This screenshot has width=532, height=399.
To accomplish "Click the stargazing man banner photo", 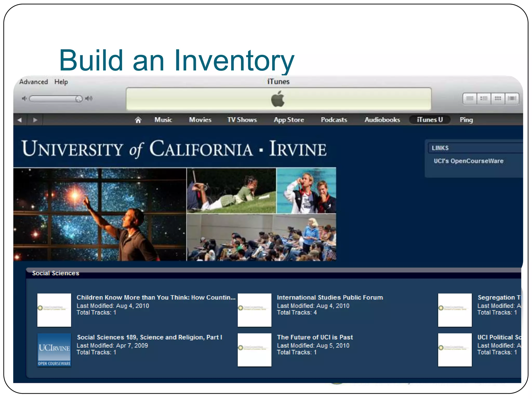I will coord(100,214).
